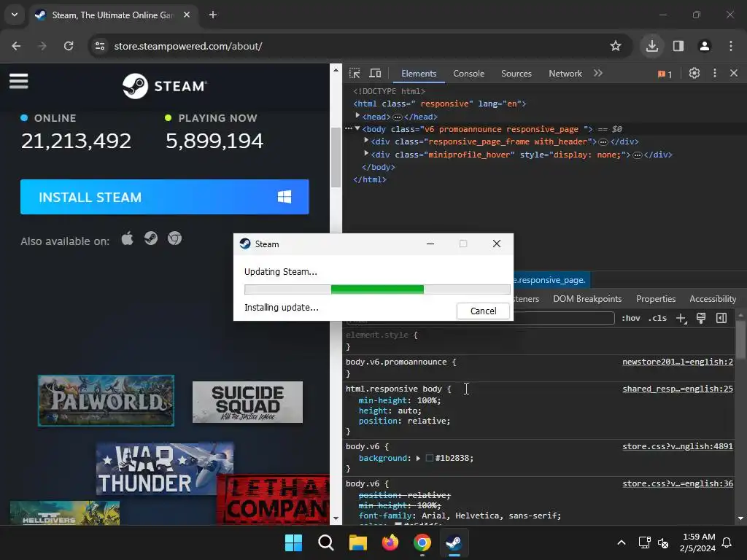The width and height of the screenshot is (747, 560).
Task: Open the DOM Breakpoints tab
Action: coord(587,298)
